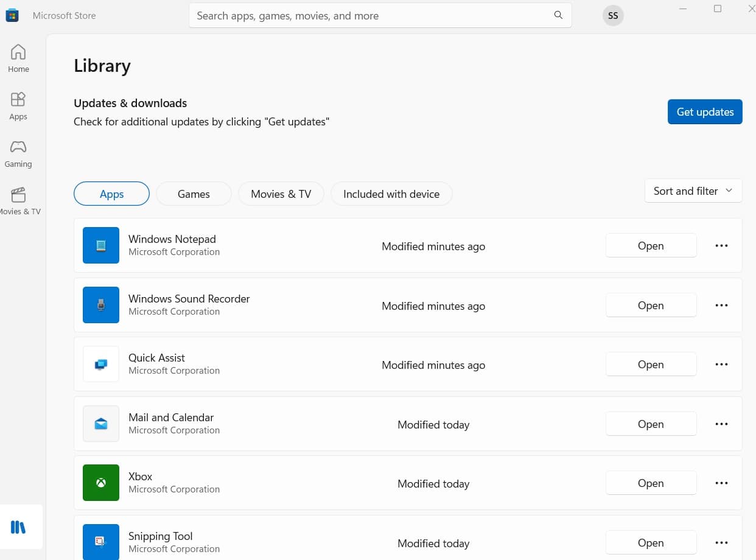
Task: Expand the Sort and filter dropdown
Action: coord(693,191)
